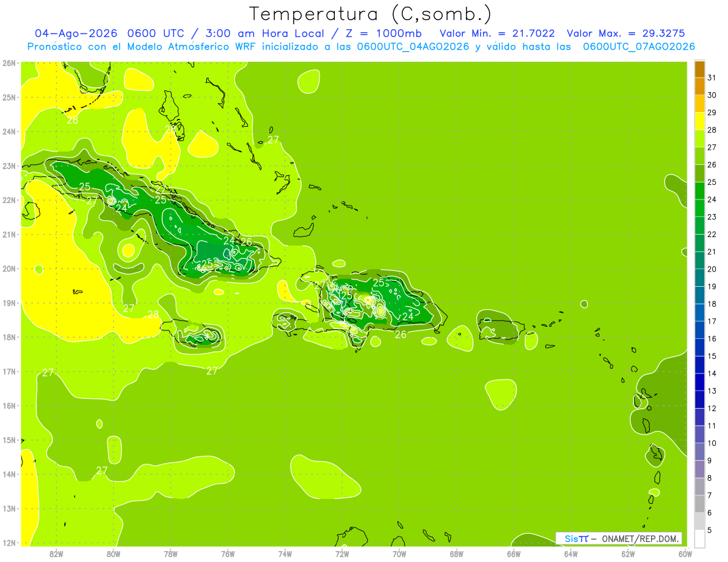Click the initialization time "0600UTC_04AGO2026"
Screen dimensions: 728x562
pyautogui.click(x=413, y=47)
